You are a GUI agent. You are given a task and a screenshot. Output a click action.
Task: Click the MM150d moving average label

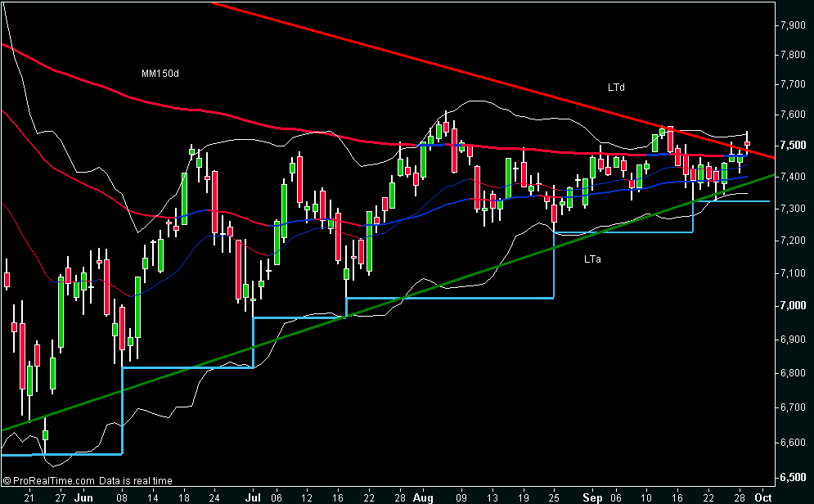(160, 74)
